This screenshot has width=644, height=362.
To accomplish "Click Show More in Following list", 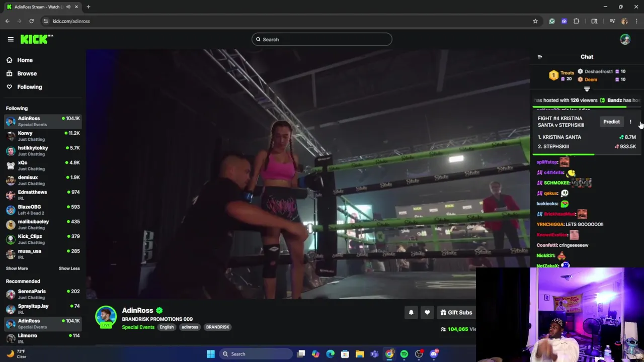I will point(17,268).
